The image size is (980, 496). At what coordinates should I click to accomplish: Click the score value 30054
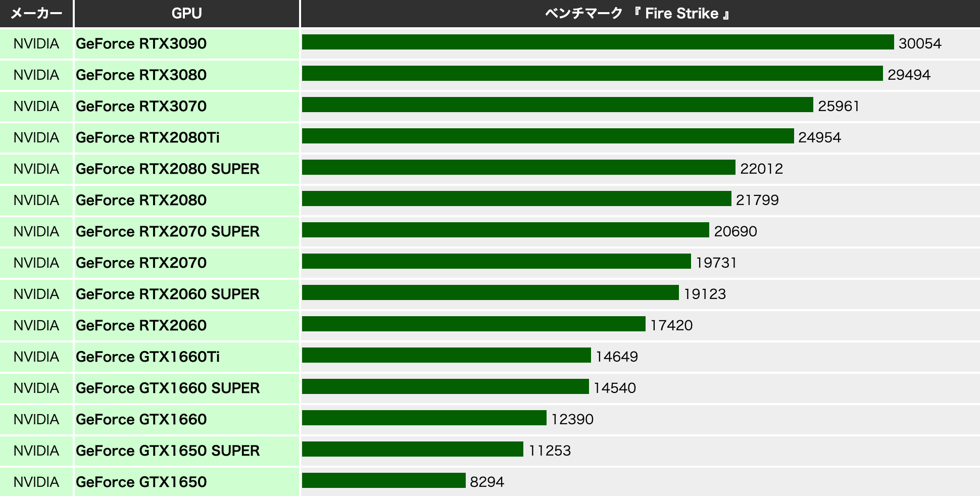tap(919, 44)
